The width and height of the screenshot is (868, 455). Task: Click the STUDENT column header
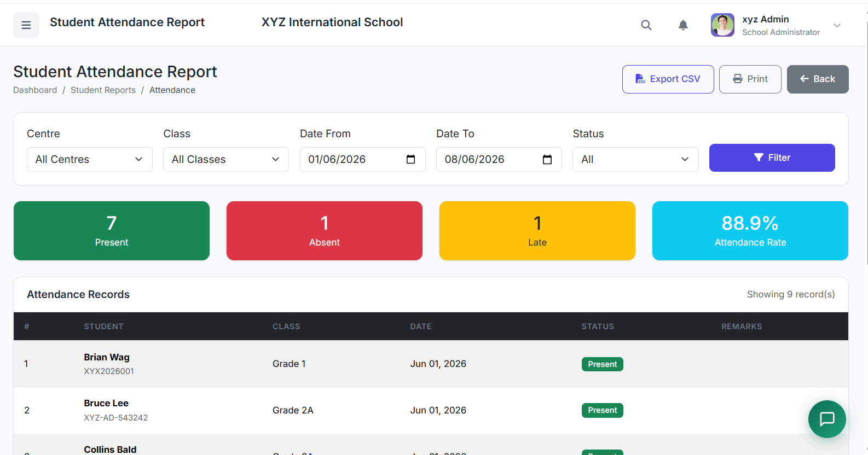(103, 326)
